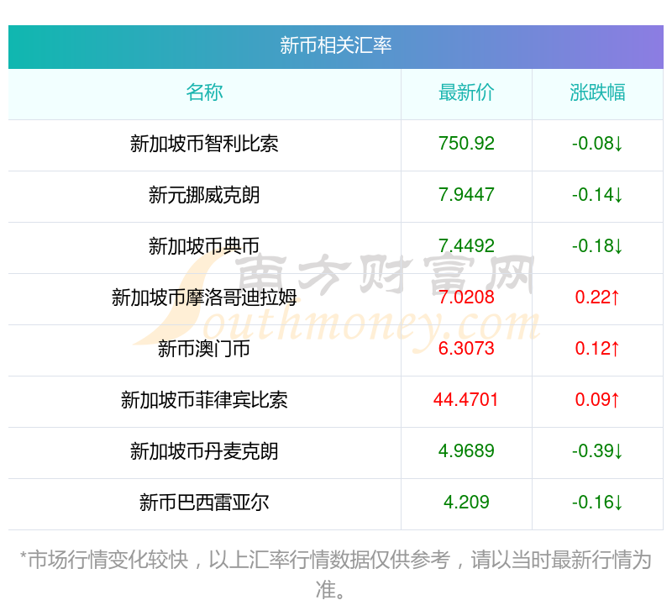Click the market disclaimer footnote text
Screen dimensions: 672x616
click(x=335, y=575)
